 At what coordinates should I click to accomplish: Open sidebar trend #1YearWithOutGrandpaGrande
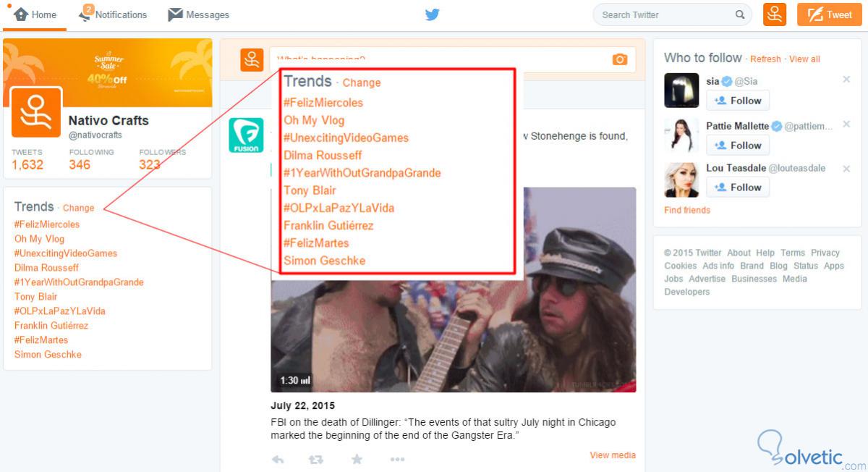pos(79,282)
